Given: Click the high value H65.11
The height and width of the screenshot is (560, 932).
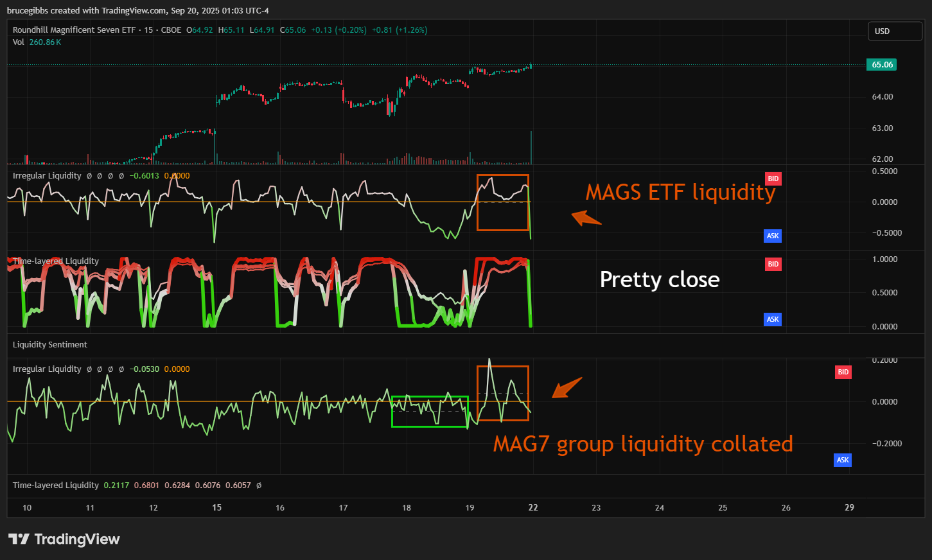Looking at the screenshot, I should point(231,30).
